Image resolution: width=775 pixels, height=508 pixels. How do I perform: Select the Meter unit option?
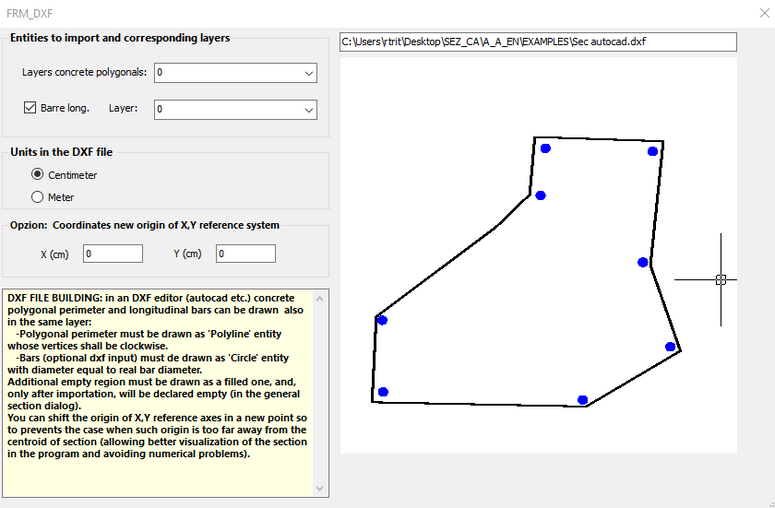37,197
